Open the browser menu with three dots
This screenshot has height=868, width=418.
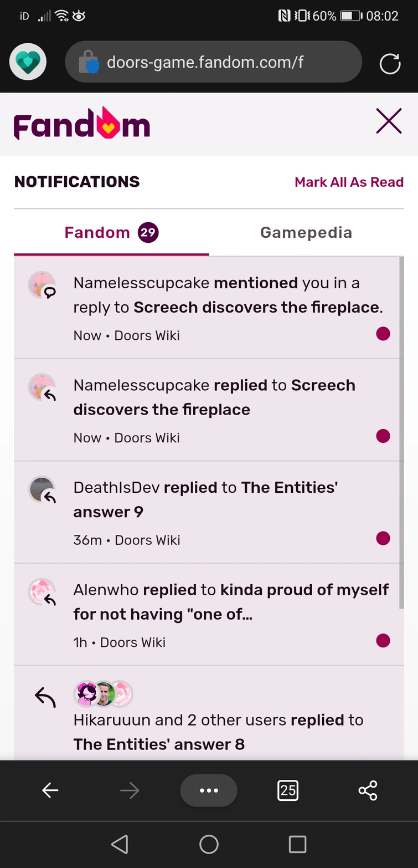tap(209, 790)
